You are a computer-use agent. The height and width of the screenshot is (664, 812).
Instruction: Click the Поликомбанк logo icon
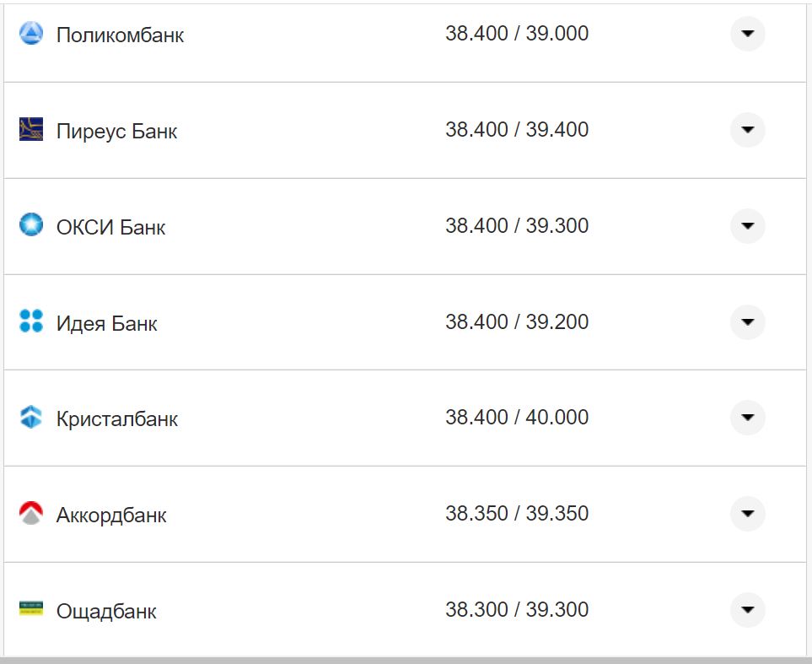coord(31,34)
